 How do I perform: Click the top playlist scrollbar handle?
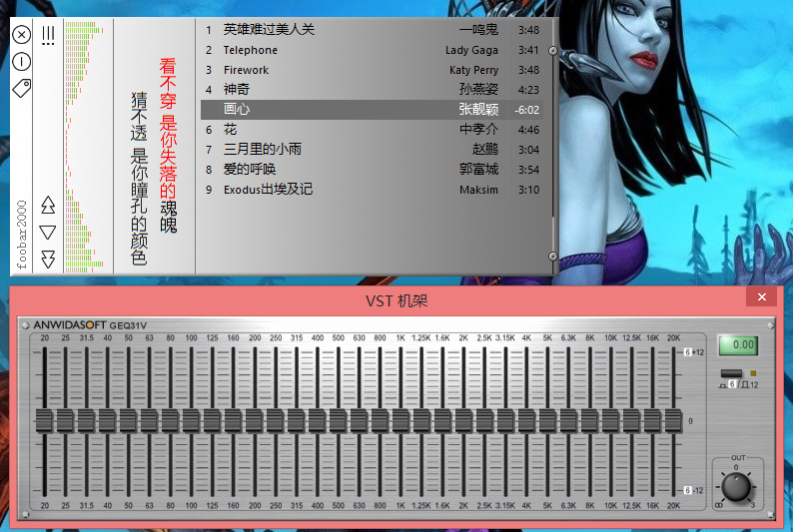[552, 51]
